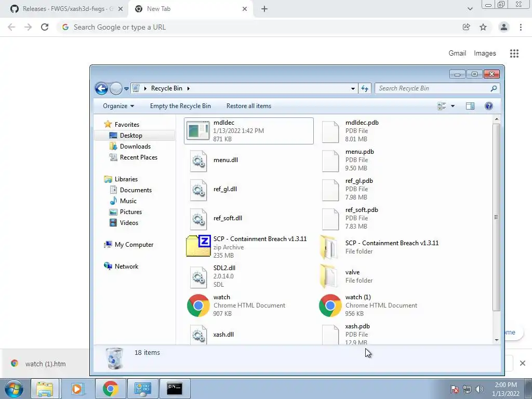The width and height of the screenshot is (532, 399).
Task: Select the watch Chrome HTML document icon
Action: (x=198, y=305)
